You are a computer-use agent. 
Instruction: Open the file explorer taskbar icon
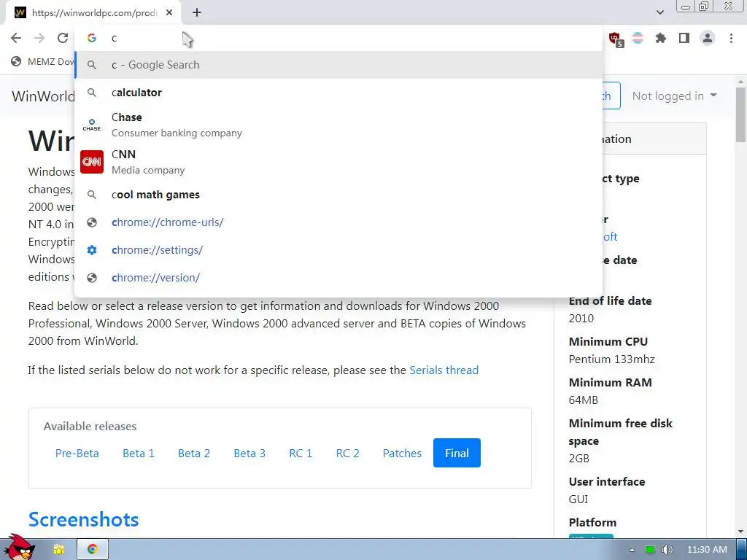tap(58, 550)
